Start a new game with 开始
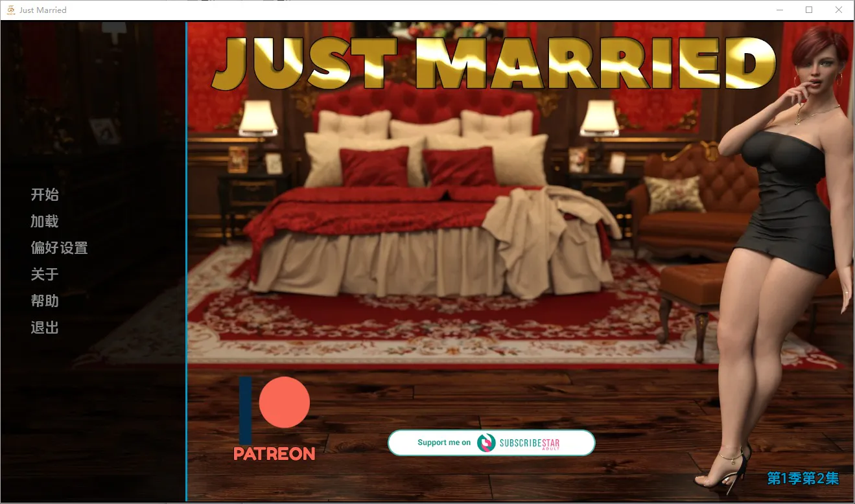The width and height of the screenshot is (855, 504). (x=45, y=195)
